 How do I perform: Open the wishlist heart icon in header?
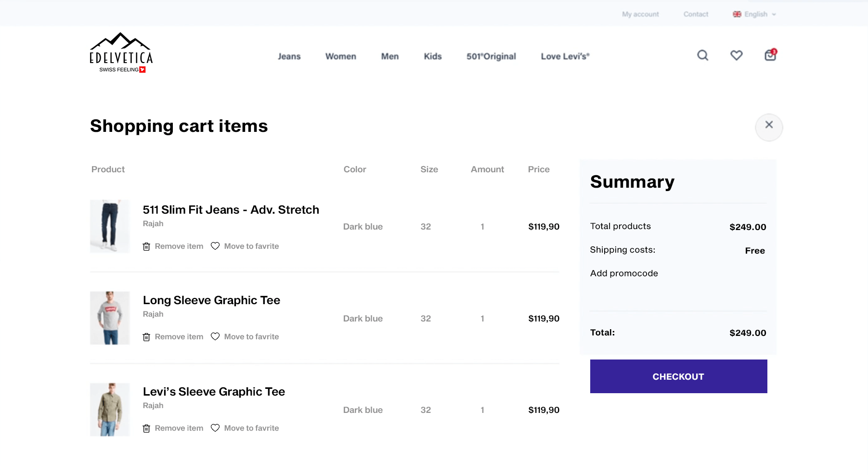[736, 55]
